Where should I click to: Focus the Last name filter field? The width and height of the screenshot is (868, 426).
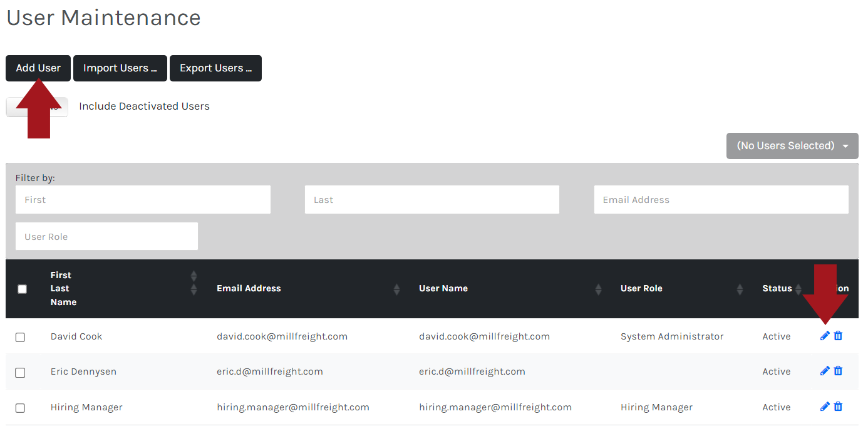coord(432,200)
